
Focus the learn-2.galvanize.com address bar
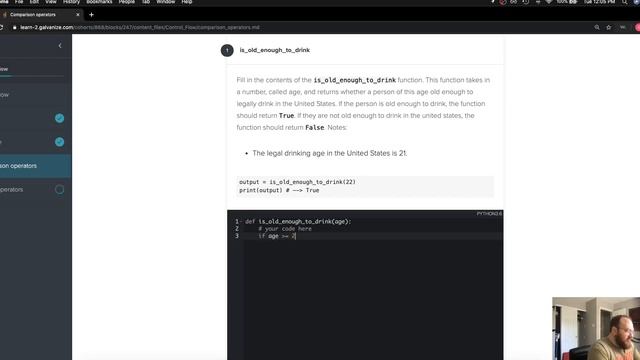140,27
